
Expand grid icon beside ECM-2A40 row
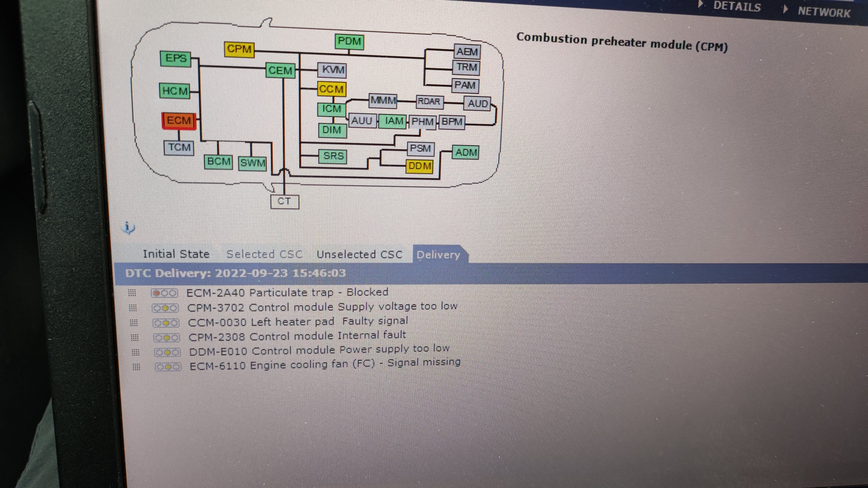(x=132, y=293)
